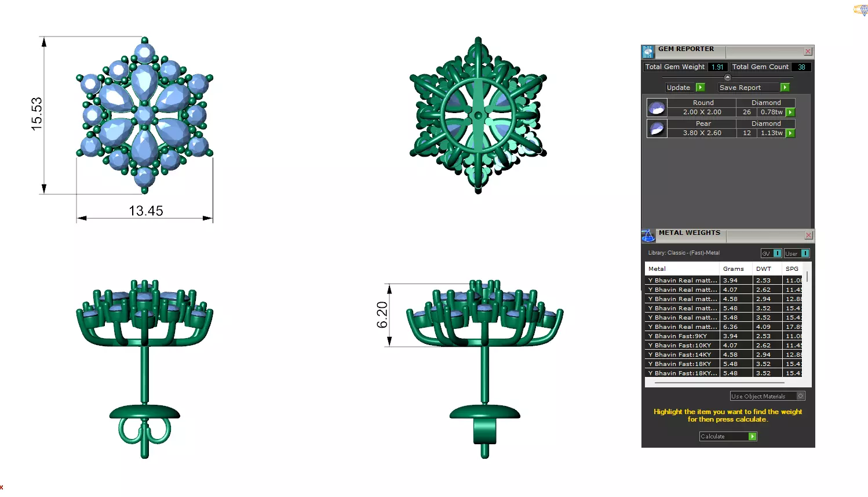Click the Pear gem count 12
The width and height of the screenshot is (868, 497).
pos(747,133)
